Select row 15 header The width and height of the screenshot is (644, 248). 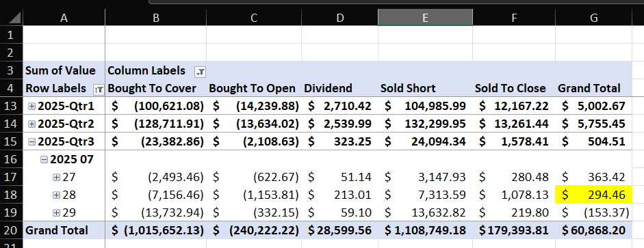point(12,141)
